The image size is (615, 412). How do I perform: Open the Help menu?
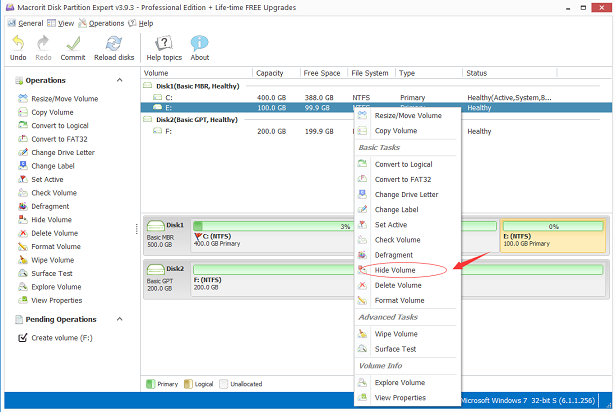coord(141,24)
